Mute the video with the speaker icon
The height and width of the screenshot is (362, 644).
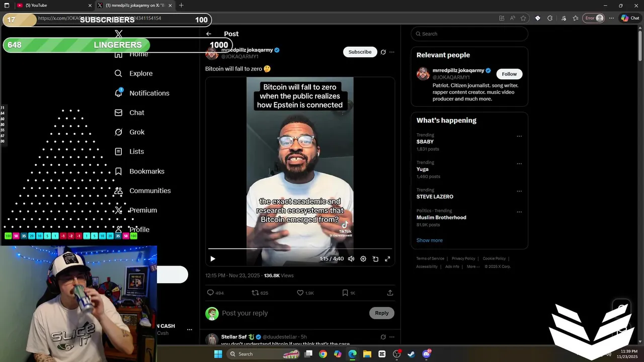click(x=351, y=259)
